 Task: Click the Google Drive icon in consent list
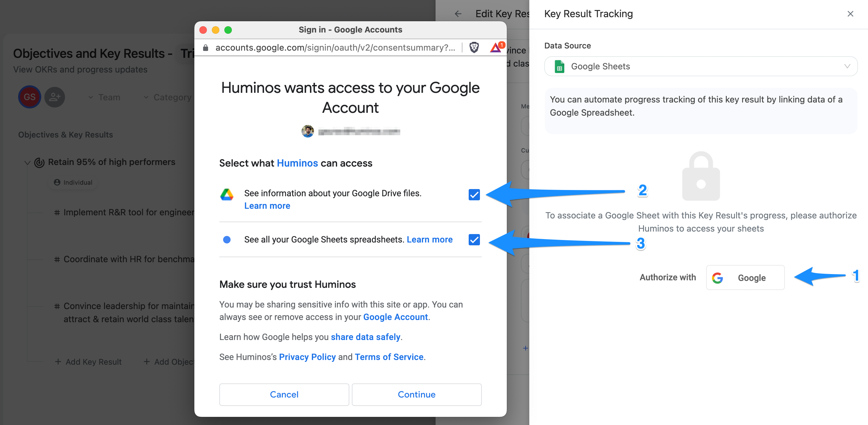(227, 194)
